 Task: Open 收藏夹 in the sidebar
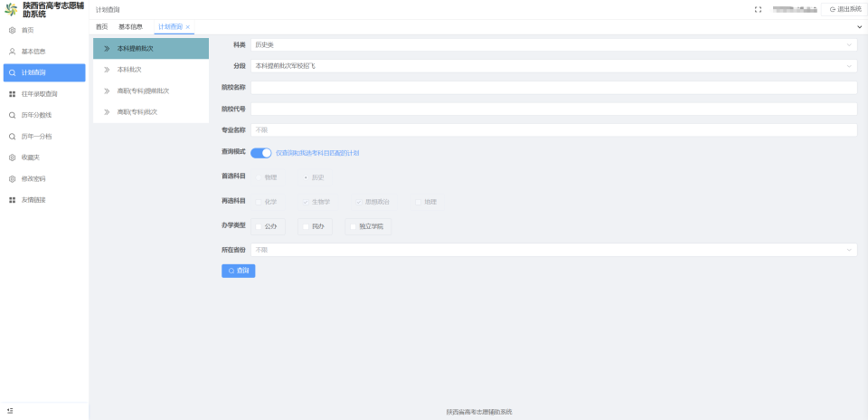[44, 157]
